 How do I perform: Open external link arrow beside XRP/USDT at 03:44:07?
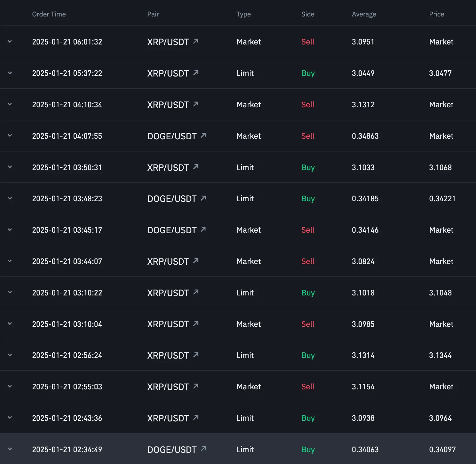coord(196,261)
